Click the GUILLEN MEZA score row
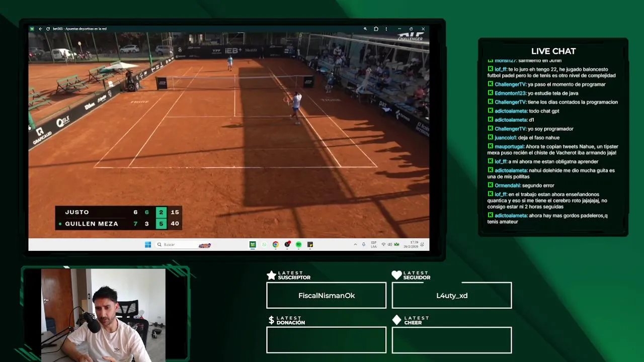Screen dimensions: 644x362 pos(119,224)
